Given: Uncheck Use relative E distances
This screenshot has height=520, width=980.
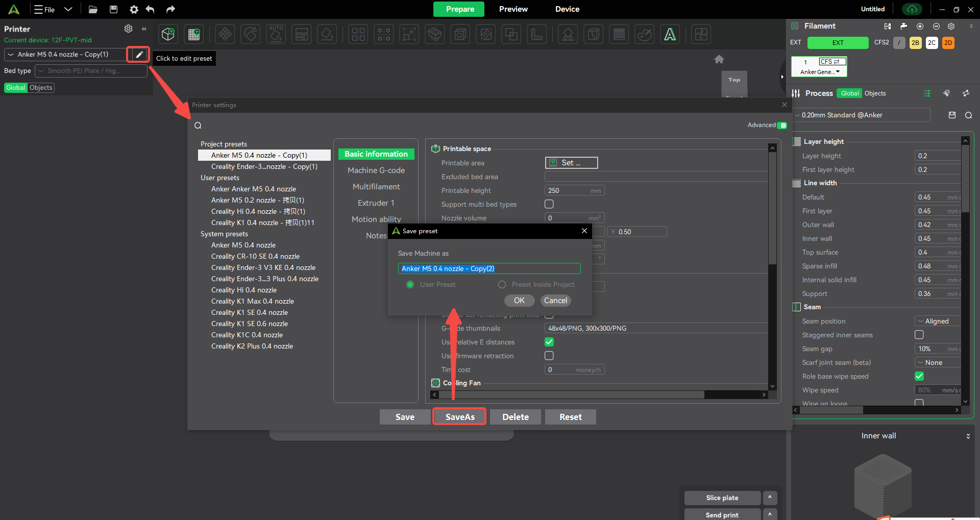Looking at the screenshot, I should pos(549,342).
